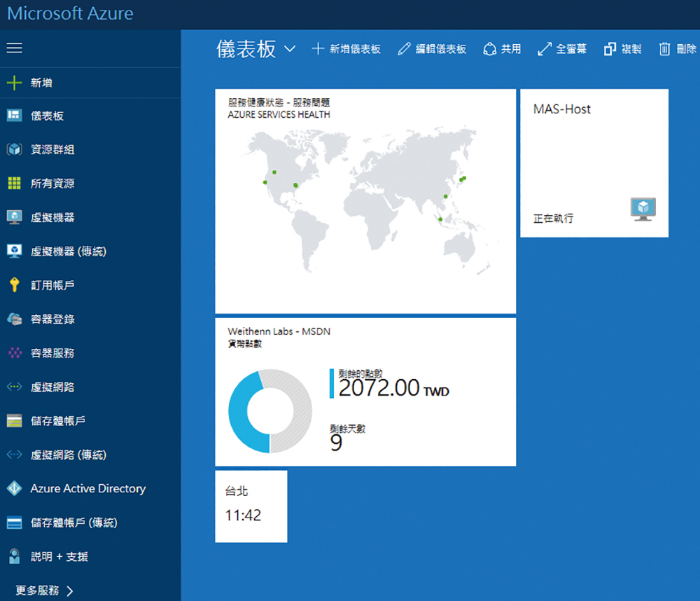Screen dimensions: 700x601
Task: Open the Azure Active Directory diamond icon
Action: tap(14, 488)
